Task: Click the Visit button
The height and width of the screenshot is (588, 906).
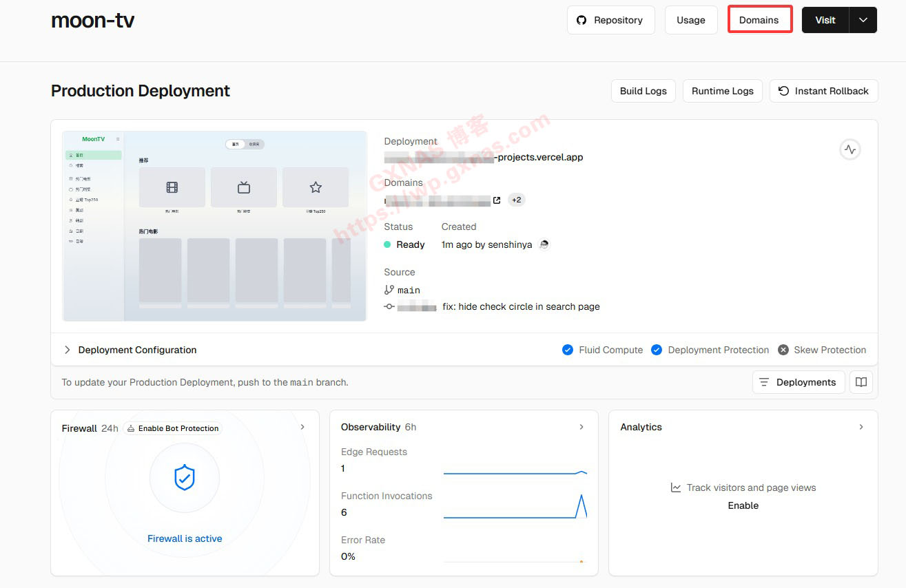Action: 825,20
